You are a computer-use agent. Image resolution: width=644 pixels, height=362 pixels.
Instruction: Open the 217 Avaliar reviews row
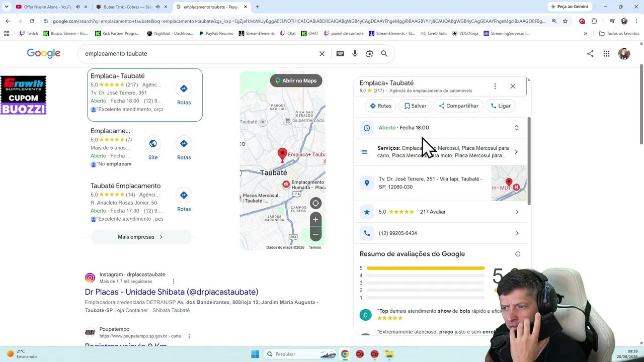tap(441, 212)
